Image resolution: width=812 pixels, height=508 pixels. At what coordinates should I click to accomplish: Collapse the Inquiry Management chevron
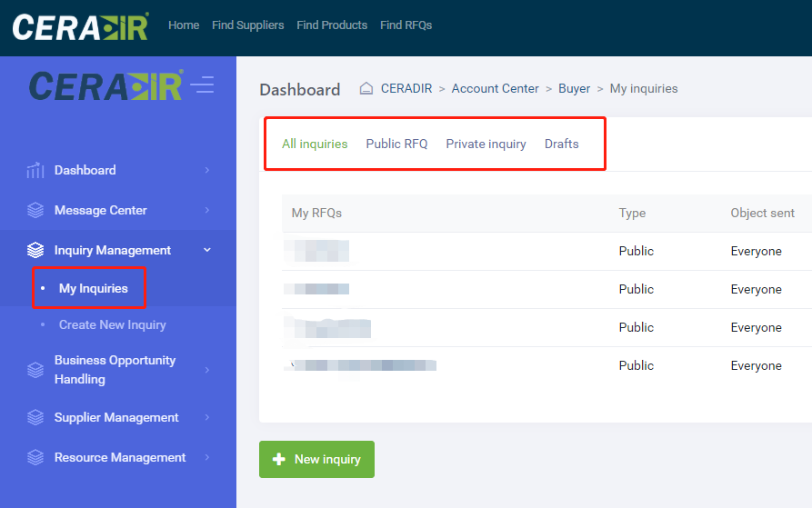pyautogui.click(x=207, y=250)
